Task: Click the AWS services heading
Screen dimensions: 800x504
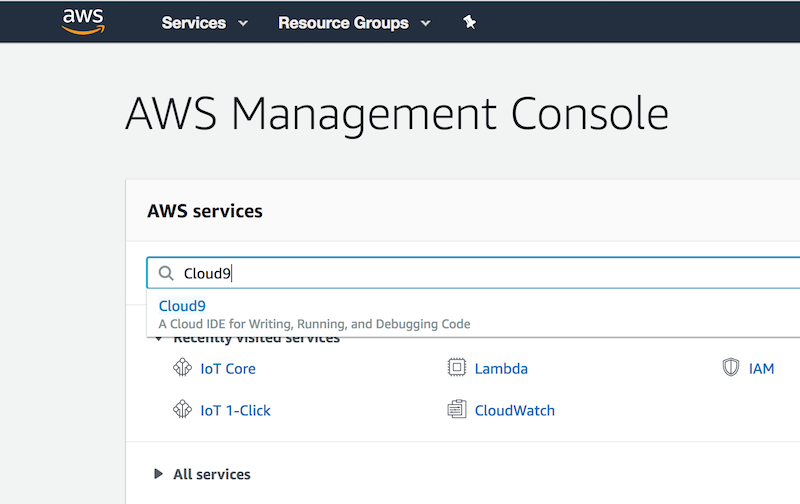Action: 205,211
